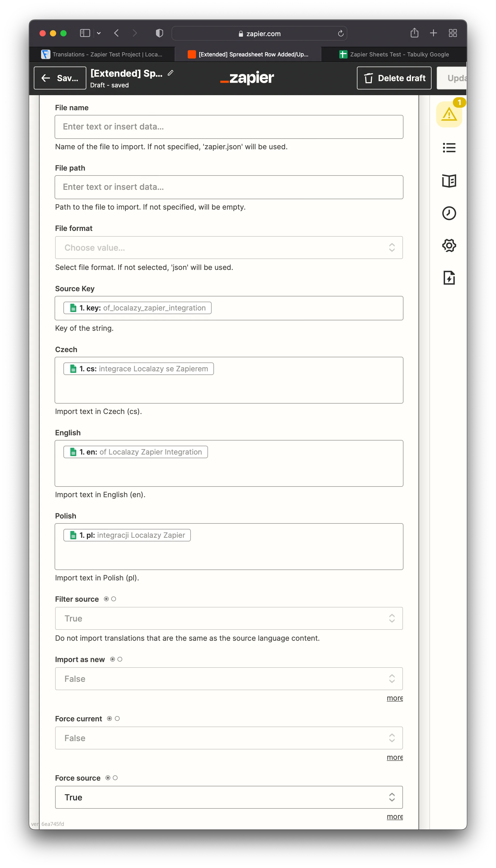
Task: Open the File format dropdown
Action: tap(229, 248)
